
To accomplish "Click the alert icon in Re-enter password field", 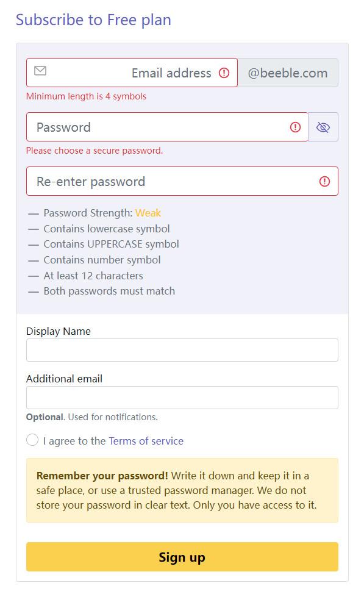I will click(x=324, y=182).
